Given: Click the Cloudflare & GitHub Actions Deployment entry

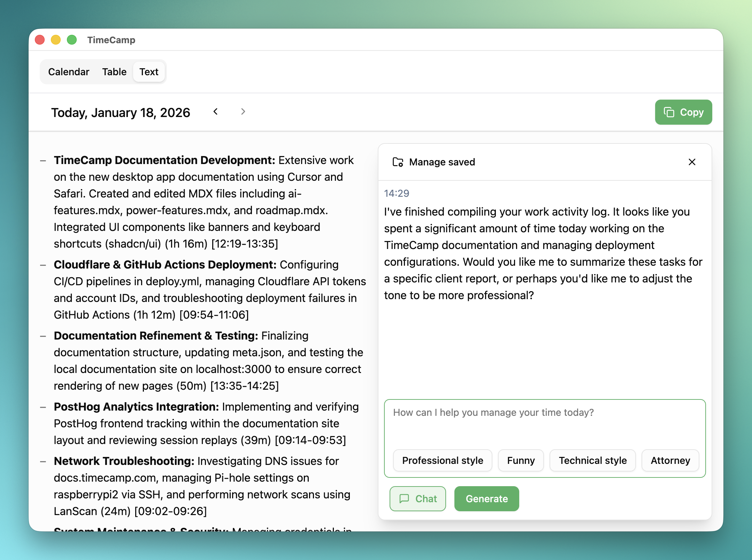Looking at the screenshot, I should [x=165, y=265].
